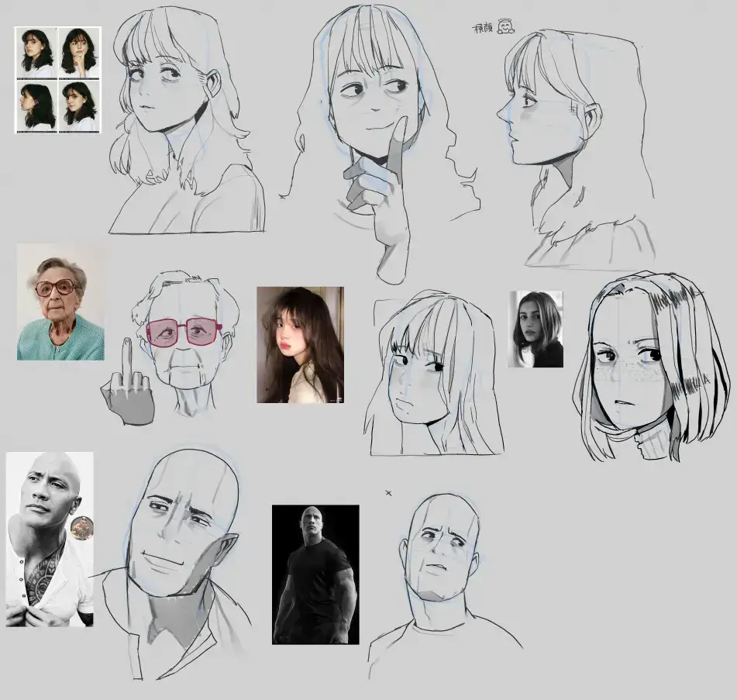
Task: Select the bald man in black t-shirt photo
Action: [315, 574]
